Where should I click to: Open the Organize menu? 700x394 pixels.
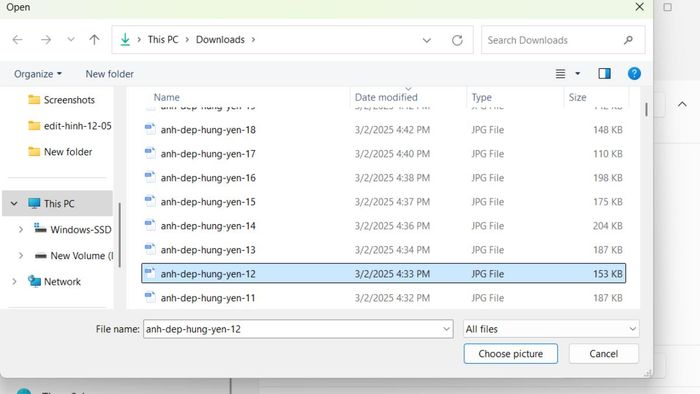tap(38, 74)
